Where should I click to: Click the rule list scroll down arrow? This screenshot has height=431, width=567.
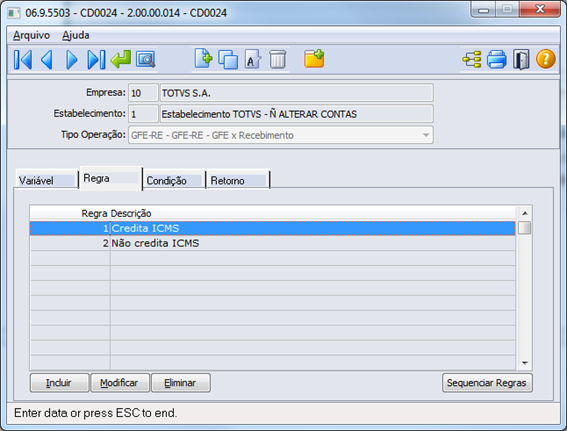(525, 363)
